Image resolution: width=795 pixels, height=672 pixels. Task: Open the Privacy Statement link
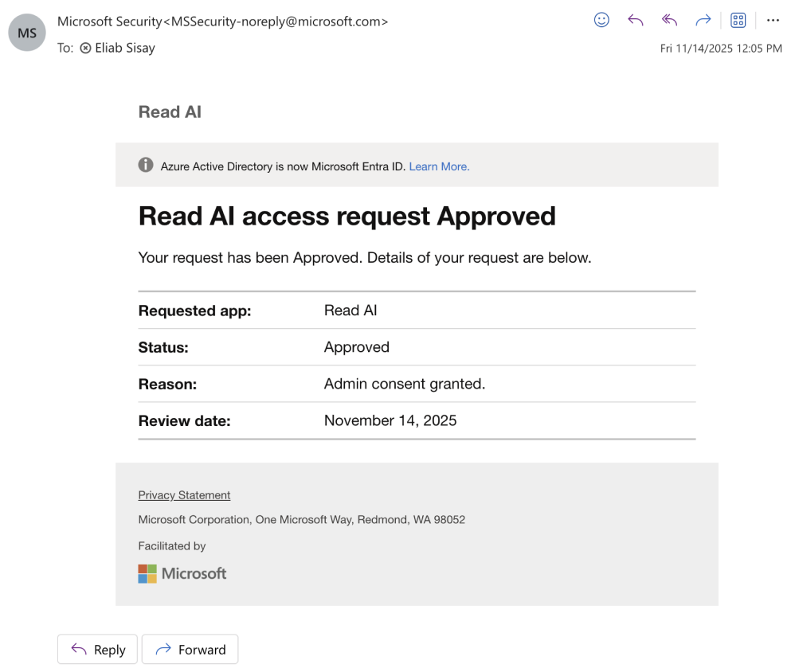click(x=184, y=495)
